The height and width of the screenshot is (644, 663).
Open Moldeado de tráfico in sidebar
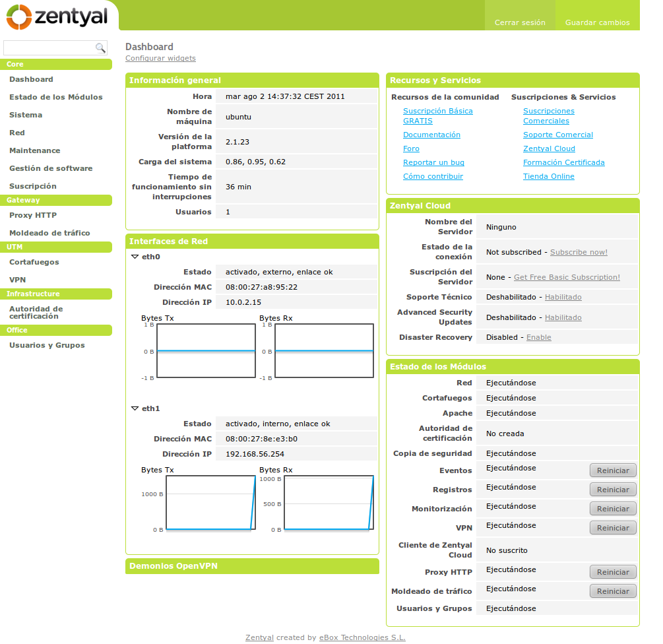point(49,232)
